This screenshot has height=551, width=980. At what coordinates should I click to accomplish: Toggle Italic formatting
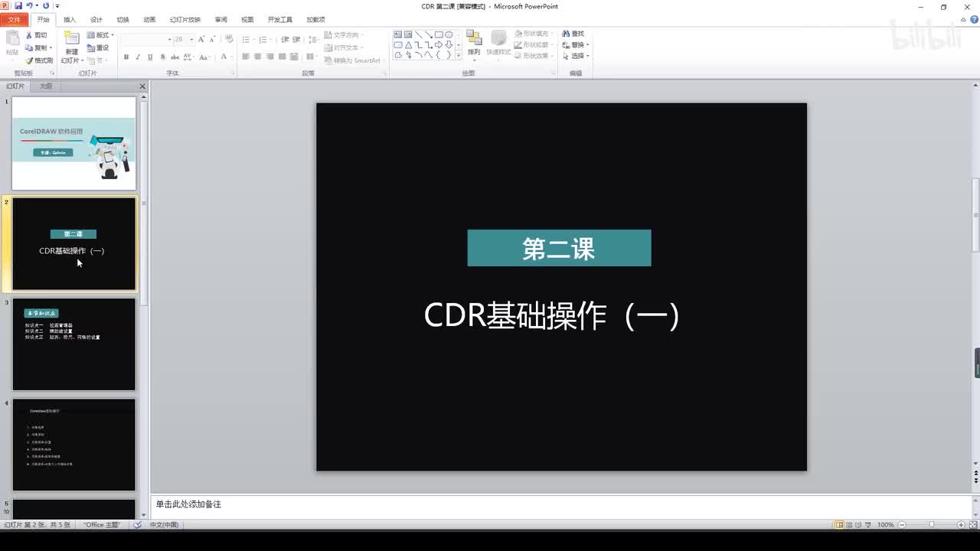pos(139,57)
